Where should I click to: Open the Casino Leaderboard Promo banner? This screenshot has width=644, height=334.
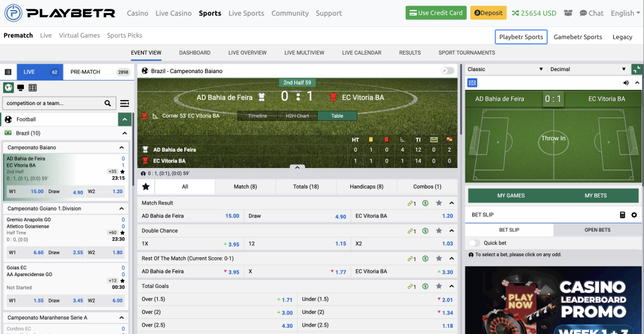[553, 300]
